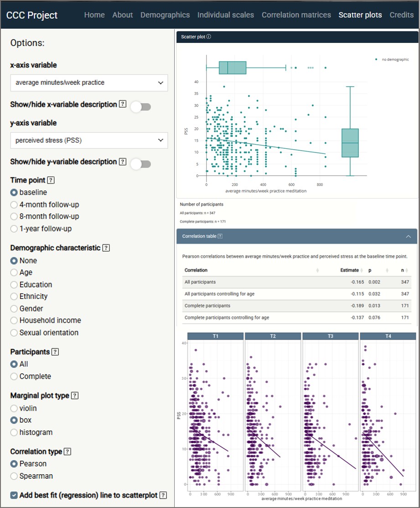Go to the Home page
Screen dimensions: 420x508
94,15
